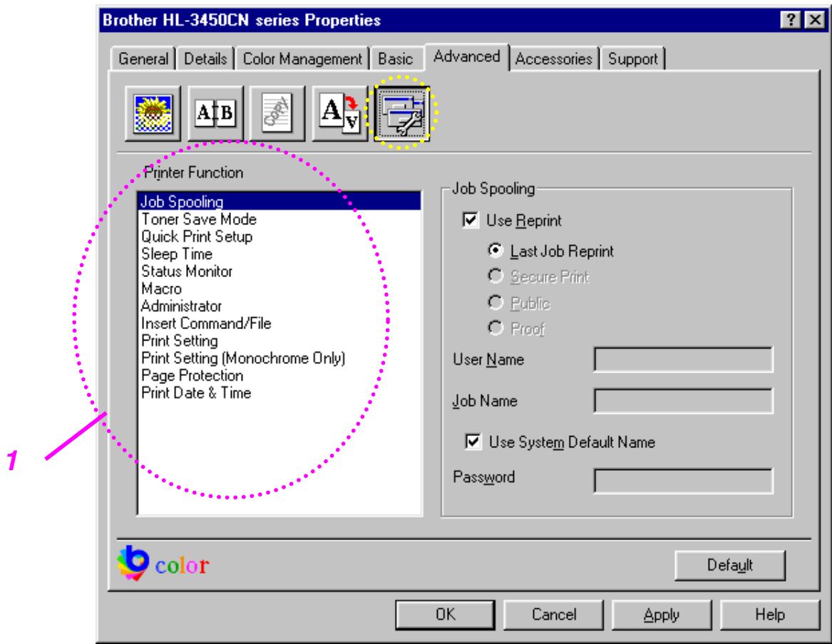Viewport: 832px width, 644px height.
Task: Switch to the Basic tab
Action: [395, 59]
